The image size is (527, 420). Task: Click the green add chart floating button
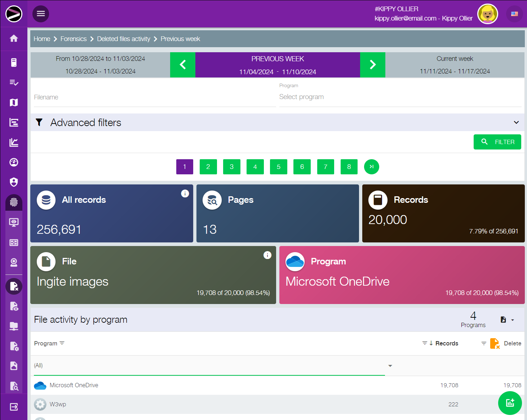click(x=510, y=403)
